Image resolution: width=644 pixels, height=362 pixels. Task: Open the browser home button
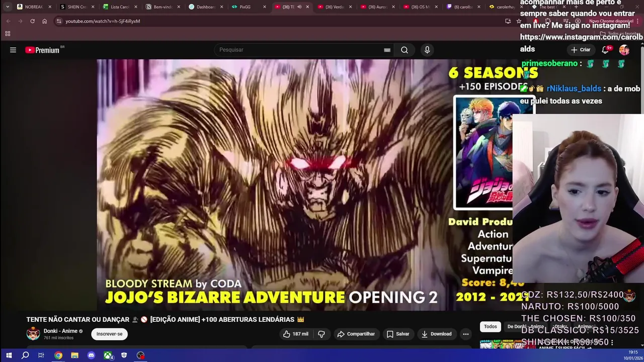(x=44, y=21)
